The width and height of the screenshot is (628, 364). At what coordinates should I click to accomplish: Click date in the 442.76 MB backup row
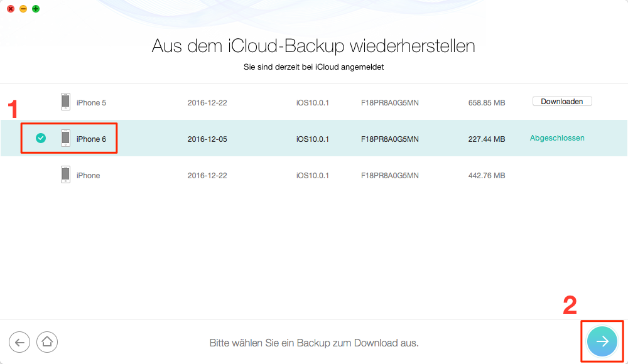tap(207, 176)
